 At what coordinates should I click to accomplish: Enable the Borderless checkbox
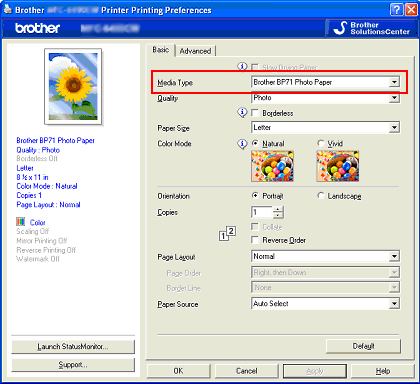click(255, 113)
